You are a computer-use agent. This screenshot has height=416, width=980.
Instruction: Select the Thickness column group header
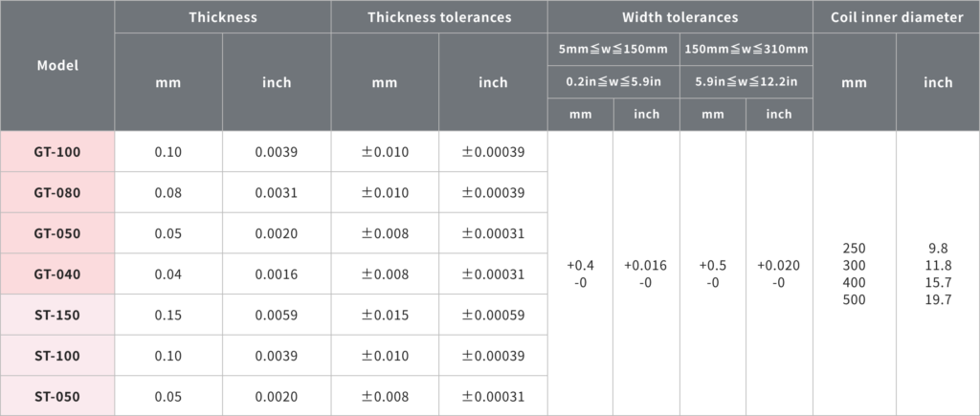click(x=223, y=17)
